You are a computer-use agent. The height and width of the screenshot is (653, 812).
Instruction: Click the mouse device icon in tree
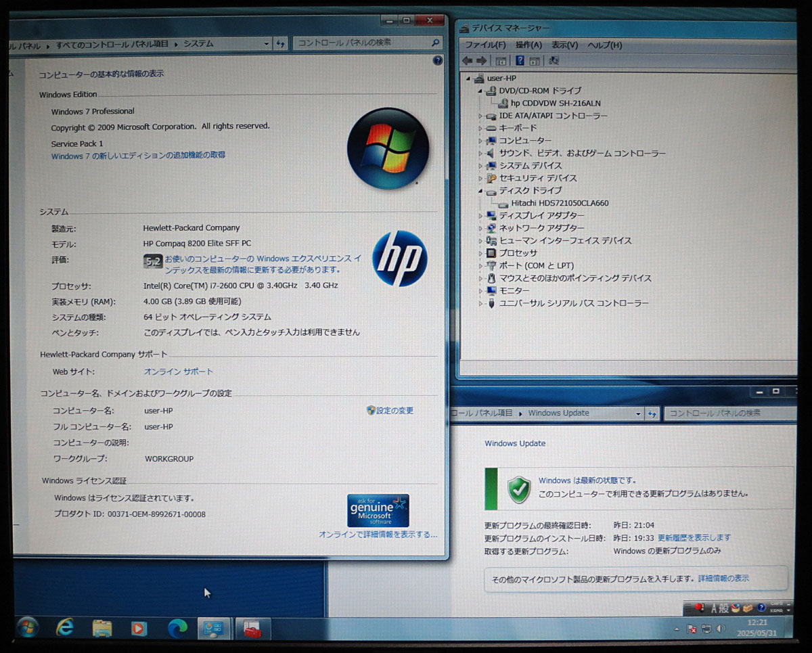(x=491, y=278)
